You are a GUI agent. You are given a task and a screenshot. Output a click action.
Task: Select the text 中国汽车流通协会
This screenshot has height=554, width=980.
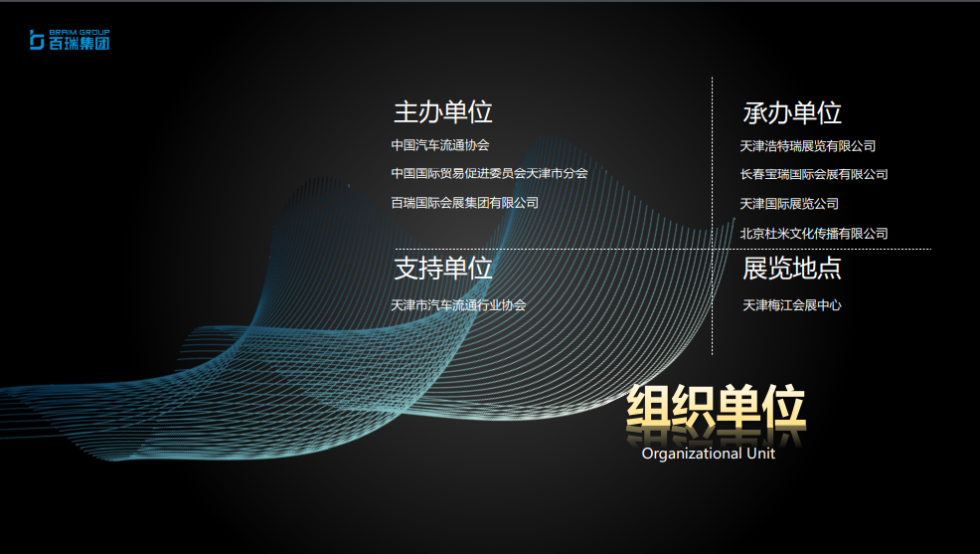pyautogui.click(x=440, y=145)
